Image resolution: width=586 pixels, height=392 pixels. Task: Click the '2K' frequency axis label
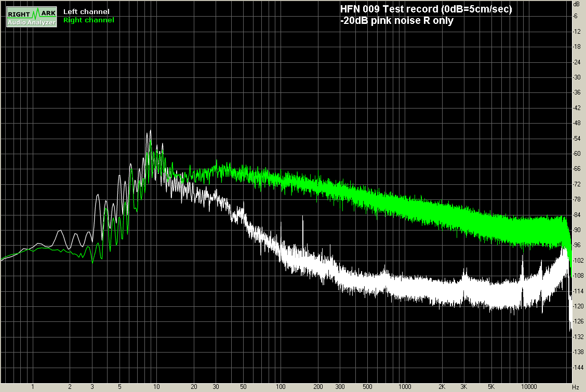[x=442, y=387]
